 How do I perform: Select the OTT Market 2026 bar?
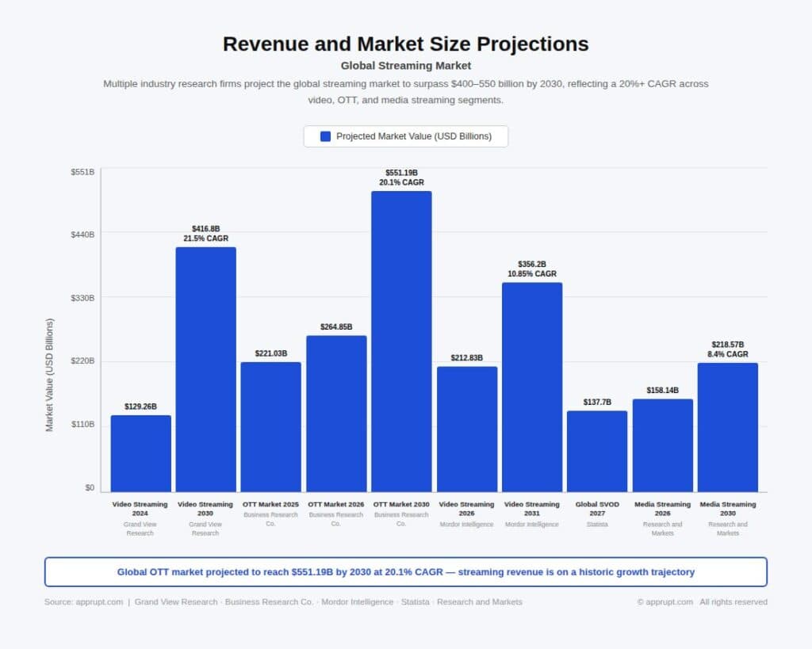[x=336, y=414]
